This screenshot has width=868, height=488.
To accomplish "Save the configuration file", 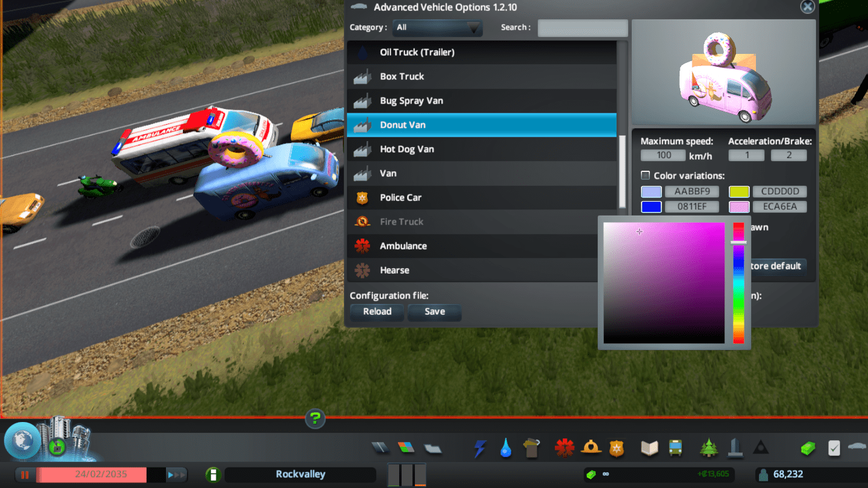I will point(434,312).
